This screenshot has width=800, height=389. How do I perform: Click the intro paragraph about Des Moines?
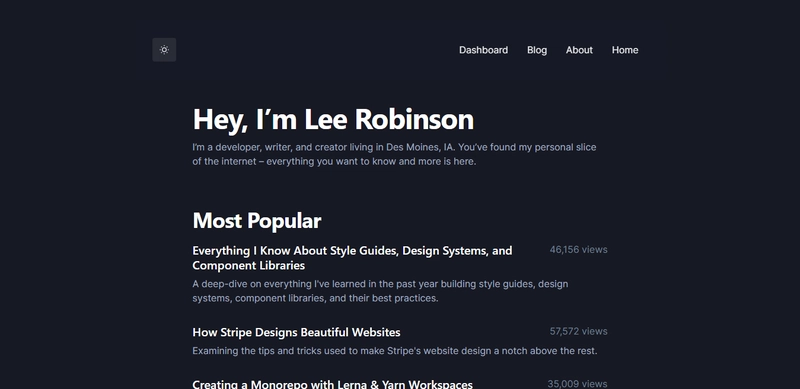click(394, 154)
